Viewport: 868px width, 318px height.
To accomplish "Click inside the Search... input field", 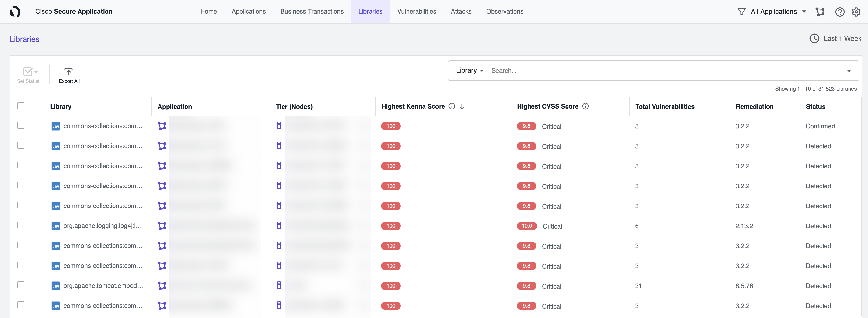I will click(x=665, y=71).
